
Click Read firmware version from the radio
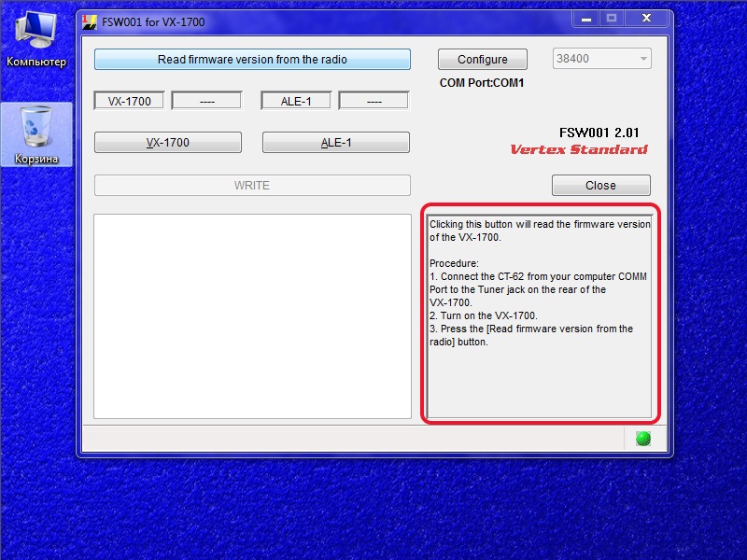(252, 60)
